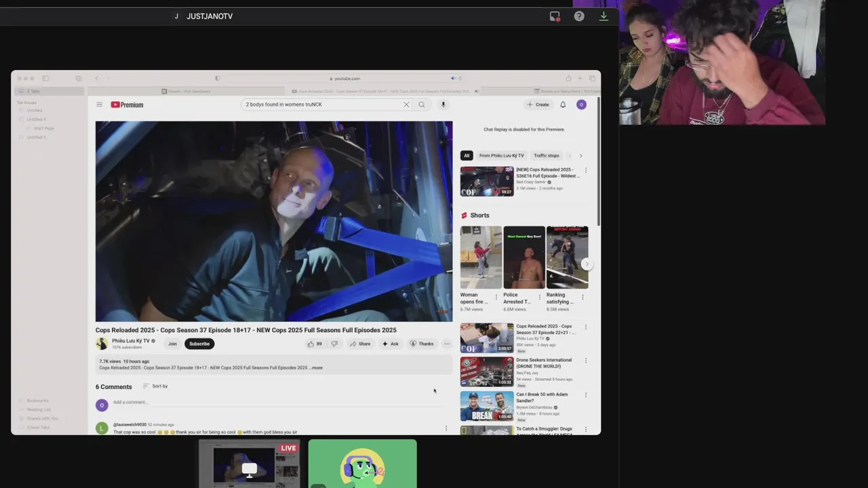Expand the description with ...more
The image size is (868, 488).
pyautogui.click(x=317, y=368)
